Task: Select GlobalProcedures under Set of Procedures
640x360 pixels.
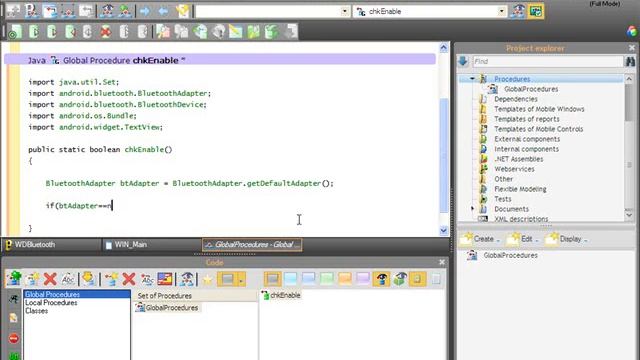Action: pos(168,307)
